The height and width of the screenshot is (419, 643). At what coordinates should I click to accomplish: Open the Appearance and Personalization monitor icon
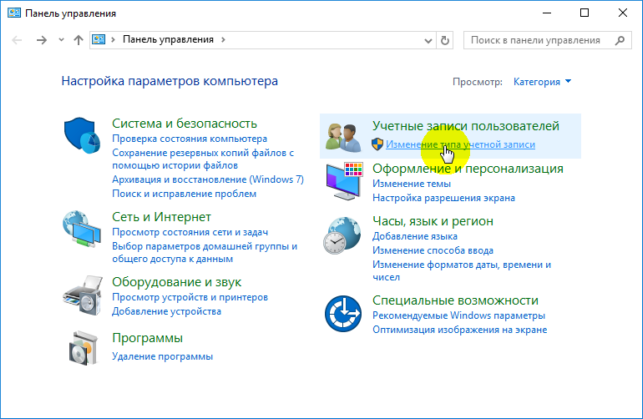[344, 181]
